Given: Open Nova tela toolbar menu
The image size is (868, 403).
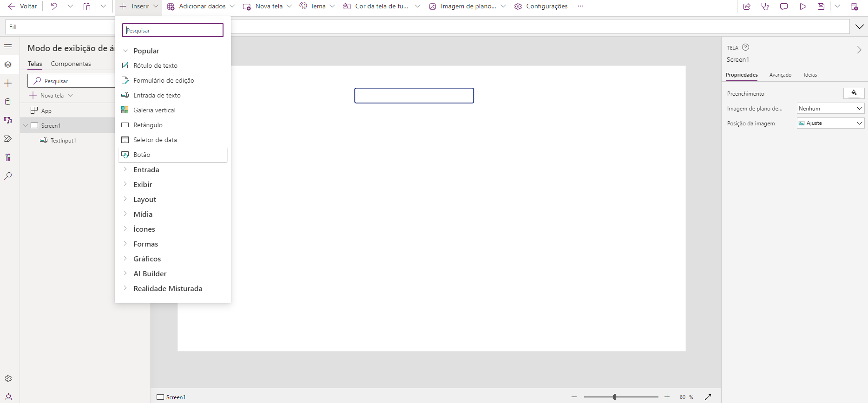Looking at the screenshot, I should [x=268, y=6].
